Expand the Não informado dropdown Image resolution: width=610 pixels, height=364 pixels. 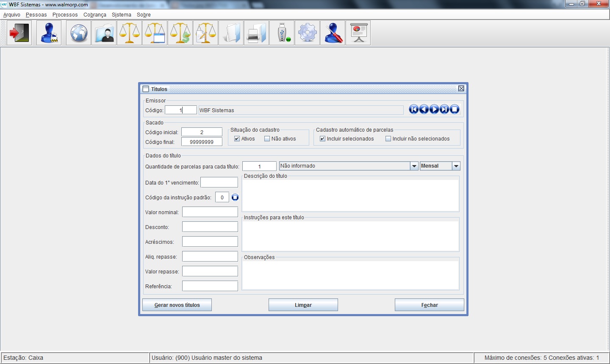414,166
